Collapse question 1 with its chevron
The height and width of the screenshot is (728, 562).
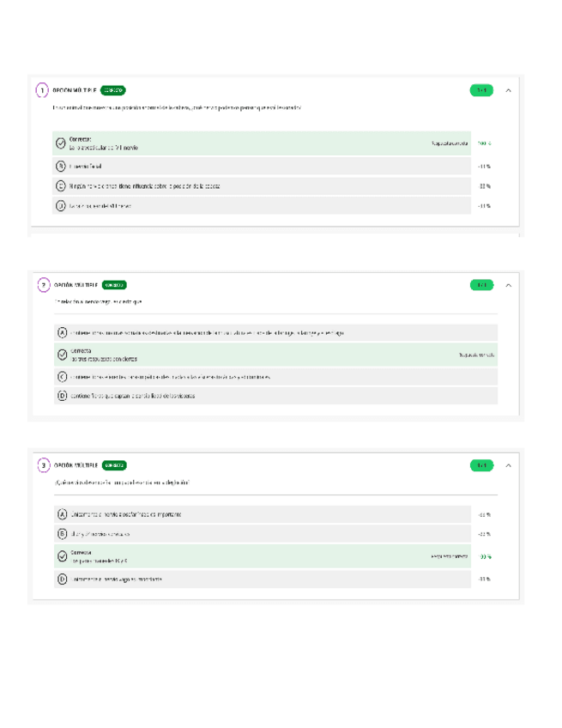point(508,89)
